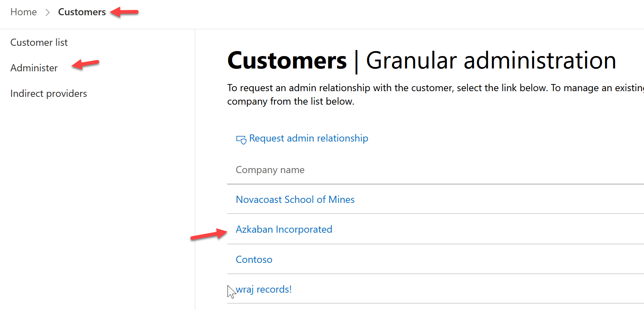Open Novacoast School of Mines customer
Screen dimensions: 644x310
[x=295, y=200]
